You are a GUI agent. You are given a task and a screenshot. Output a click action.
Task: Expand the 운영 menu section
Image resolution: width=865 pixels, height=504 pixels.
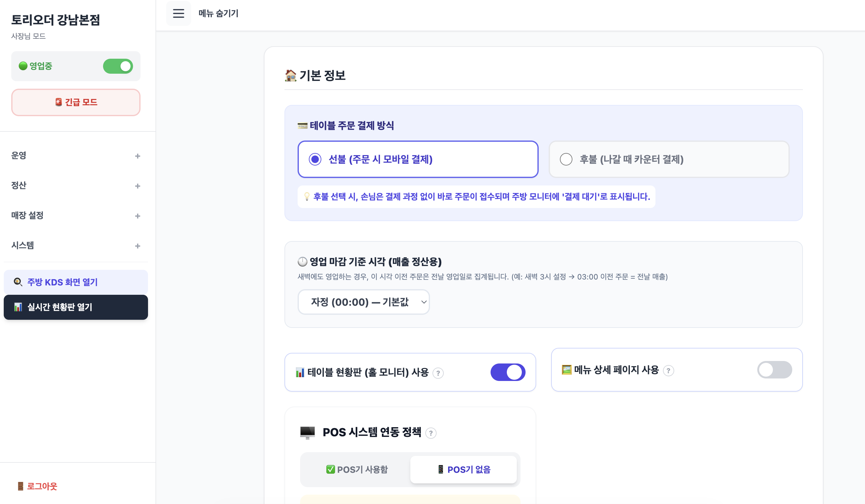coord(76,156)
